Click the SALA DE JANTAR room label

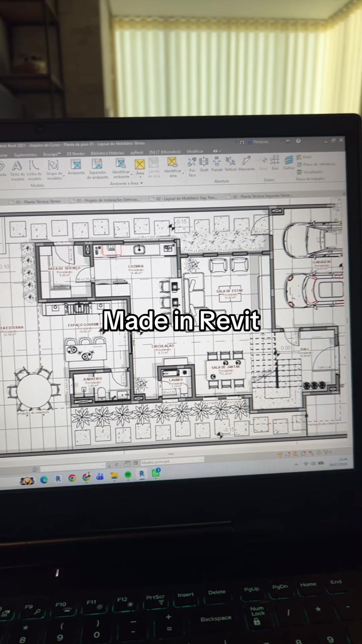click(x=226, y=367)
